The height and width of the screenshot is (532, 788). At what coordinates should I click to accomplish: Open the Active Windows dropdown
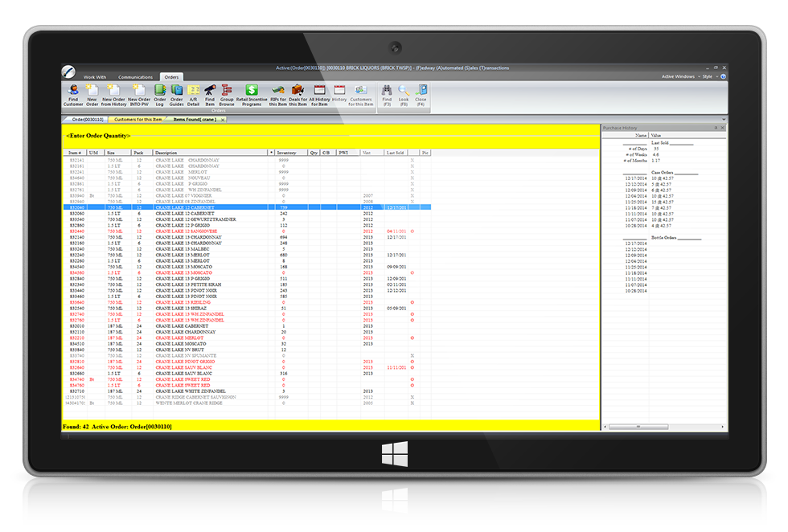point(680,76)
